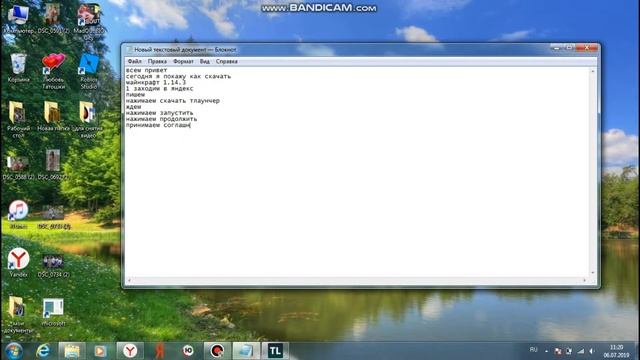
Task: Click the 'майнкрафт 1.14.3' line
Action: (x=156, y=82)
